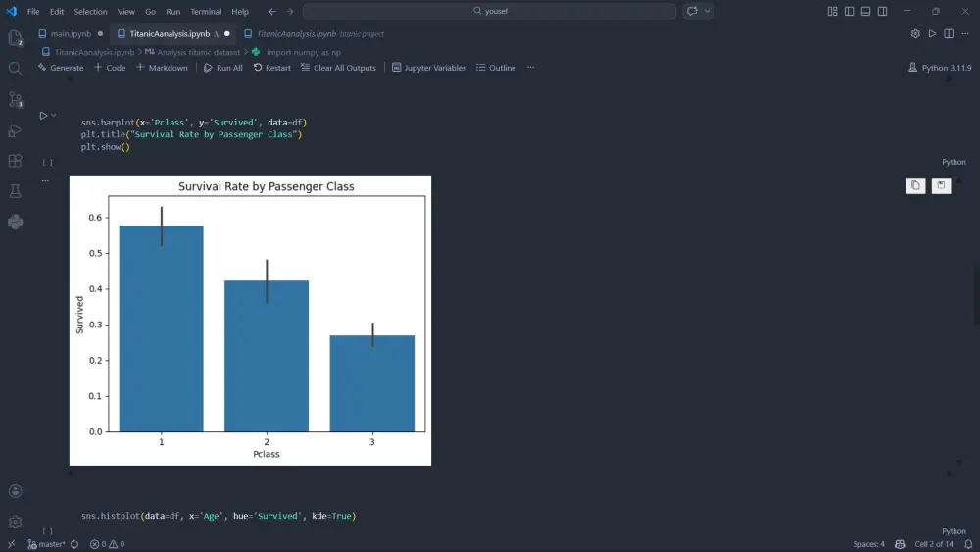Open the Help menu

tap(240, 11)
